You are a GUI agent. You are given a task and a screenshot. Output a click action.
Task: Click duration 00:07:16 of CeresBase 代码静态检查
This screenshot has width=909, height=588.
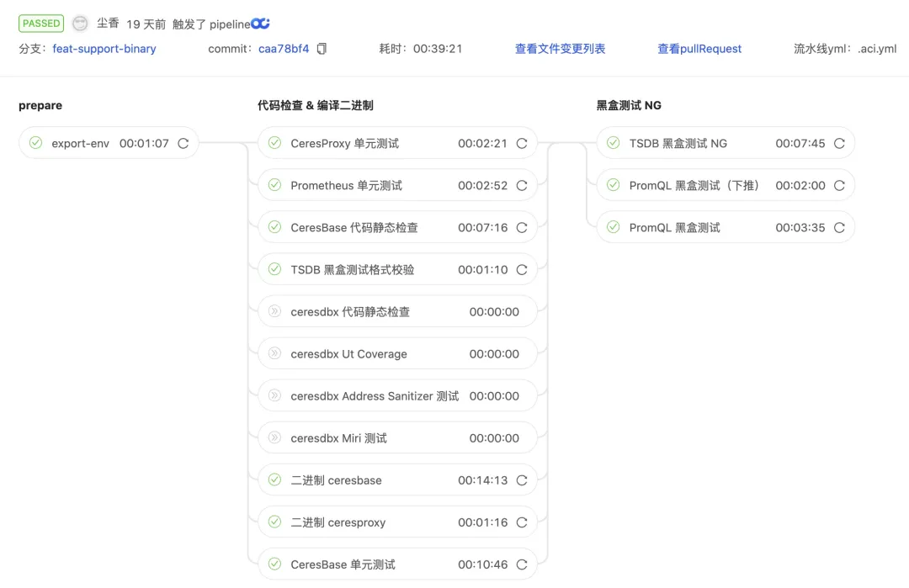[x=482, y=228]
